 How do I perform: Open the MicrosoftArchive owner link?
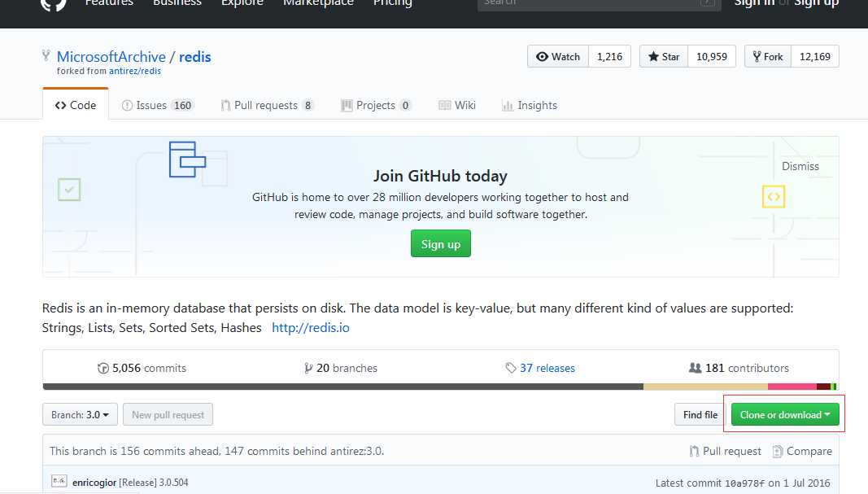coord(111,56)
